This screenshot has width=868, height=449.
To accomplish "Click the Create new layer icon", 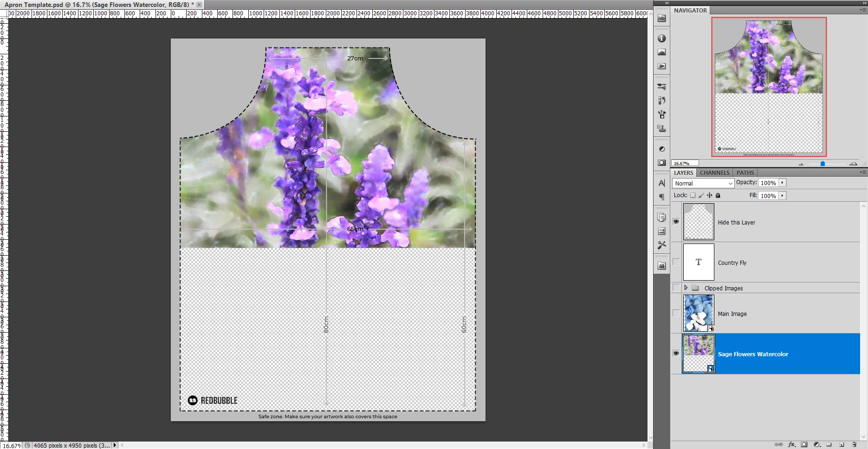I will point(842,444).
